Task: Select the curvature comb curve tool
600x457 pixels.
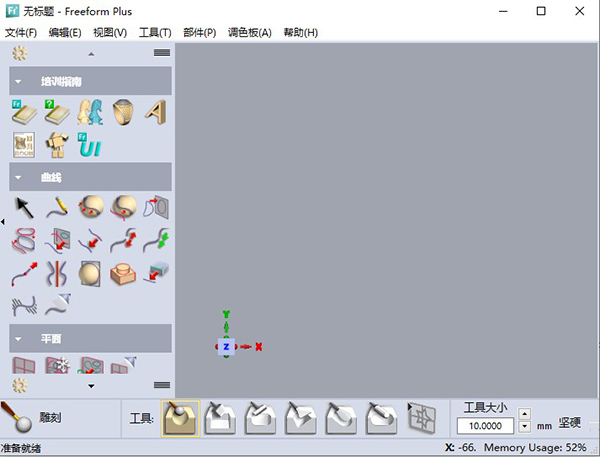Action: pyautogui.click(x=24, y=306)
